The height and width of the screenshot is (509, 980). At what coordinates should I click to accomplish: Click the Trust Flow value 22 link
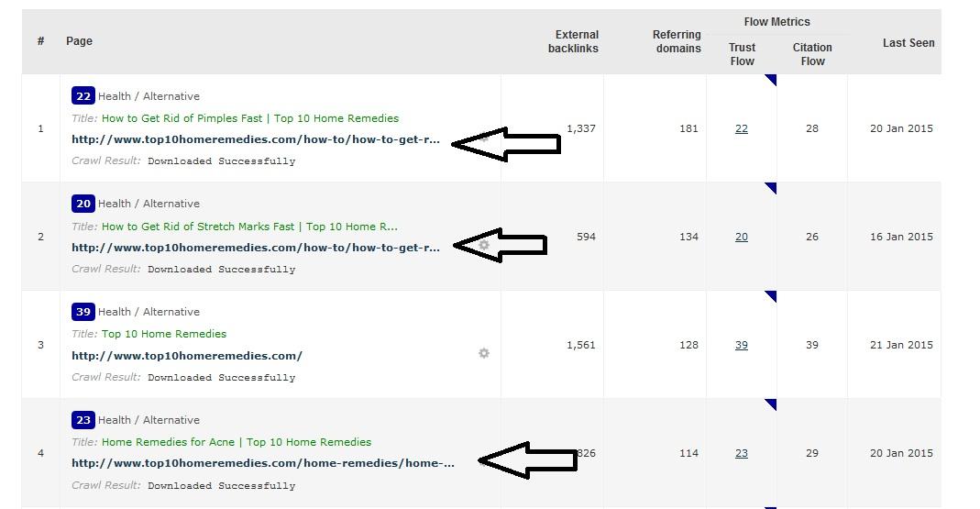[741, 128]
